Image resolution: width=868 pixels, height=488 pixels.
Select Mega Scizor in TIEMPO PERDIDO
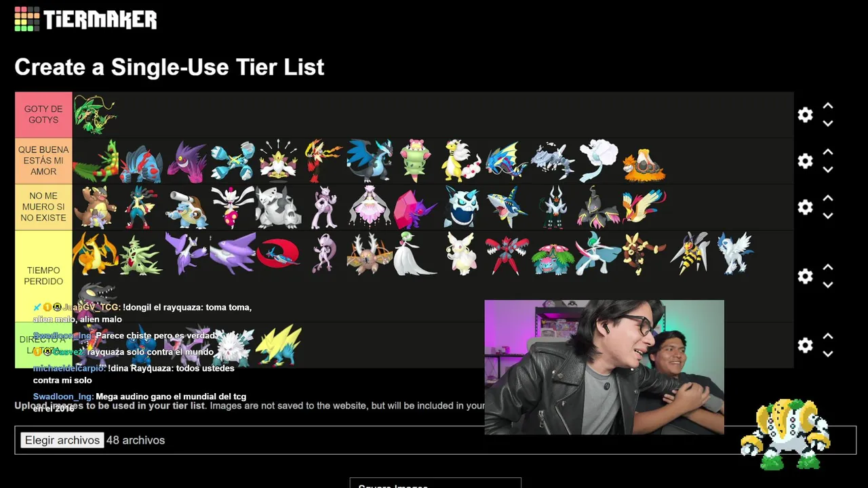coord(507,255)
